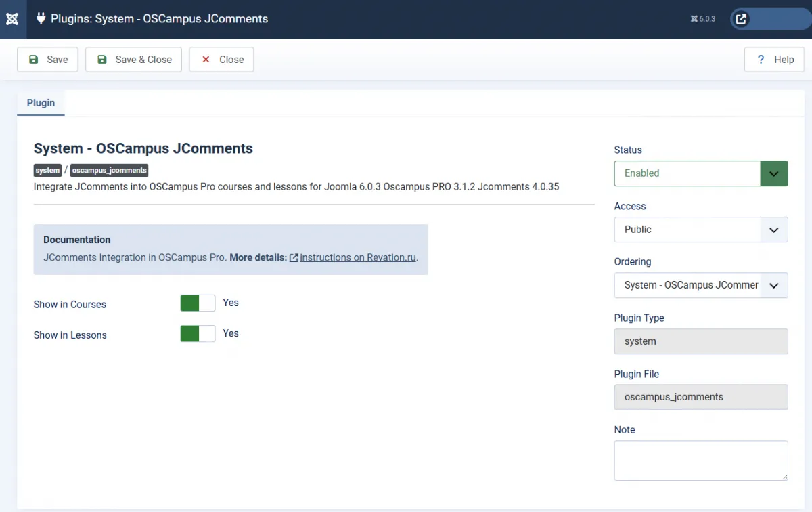Click the Joomla logo icon
This screenshot has height=512, width=812.
pyautogui.click(x=12, y=19)
